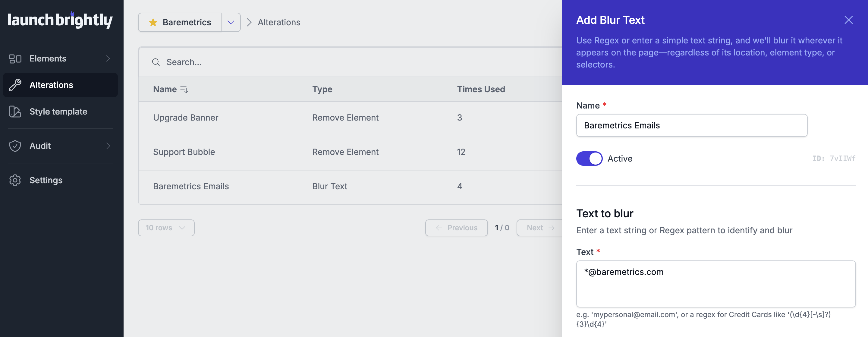Viewport: 868px width, 337px height.
Task: Click the Text field containing *@baremetrics.com
Action: (716, 284)
